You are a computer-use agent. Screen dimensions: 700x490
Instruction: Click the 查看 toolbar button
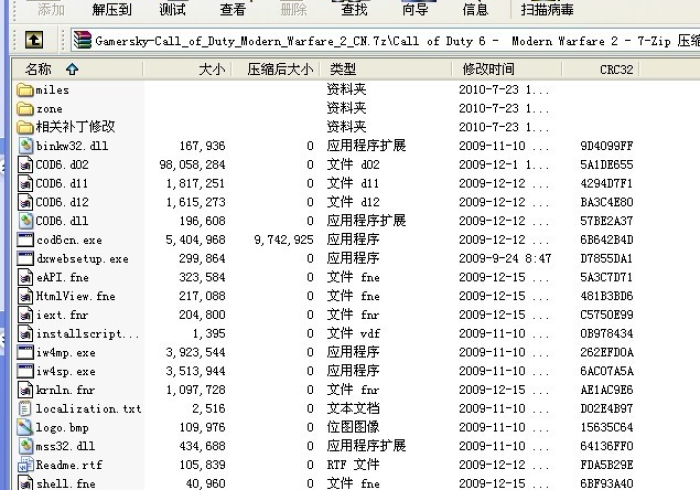pyautogui.click(x=233, y=9)
